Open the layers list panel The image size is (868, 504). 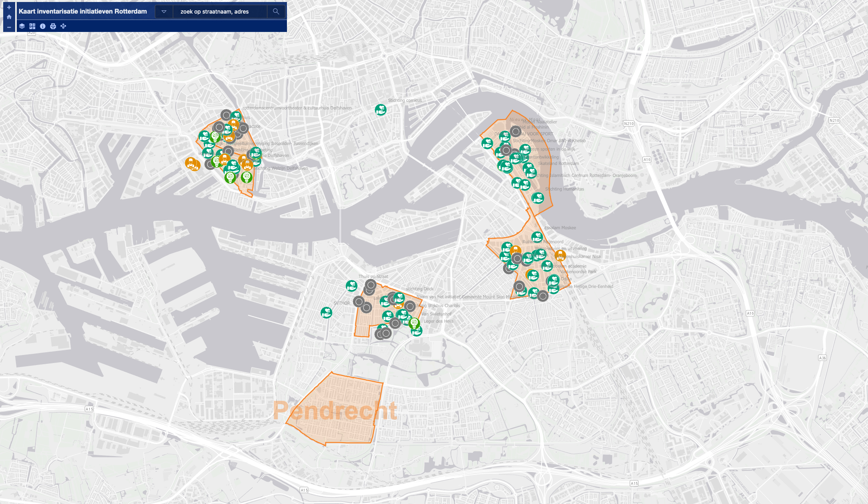22,26
